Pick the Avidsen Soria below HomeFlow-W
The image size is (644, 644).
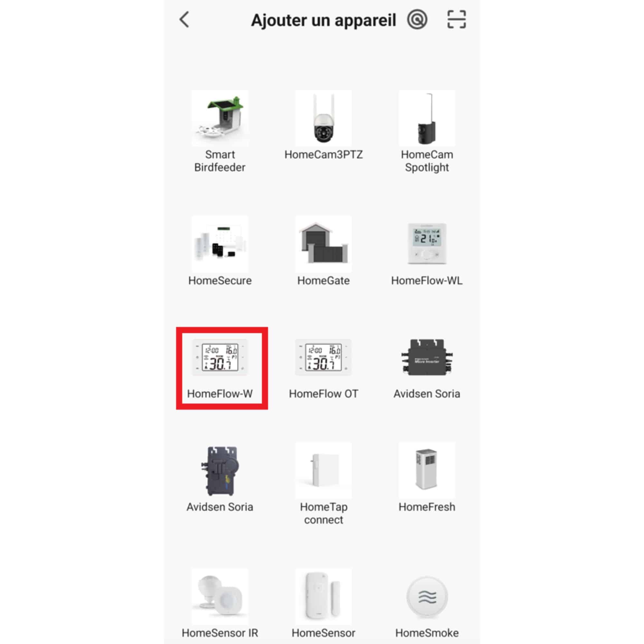220,477
